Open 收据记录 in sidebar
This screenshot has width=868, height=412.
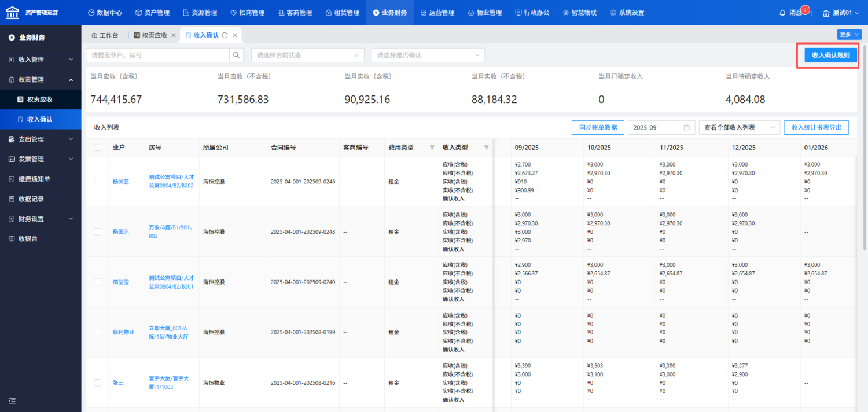[x=41, y=199]
